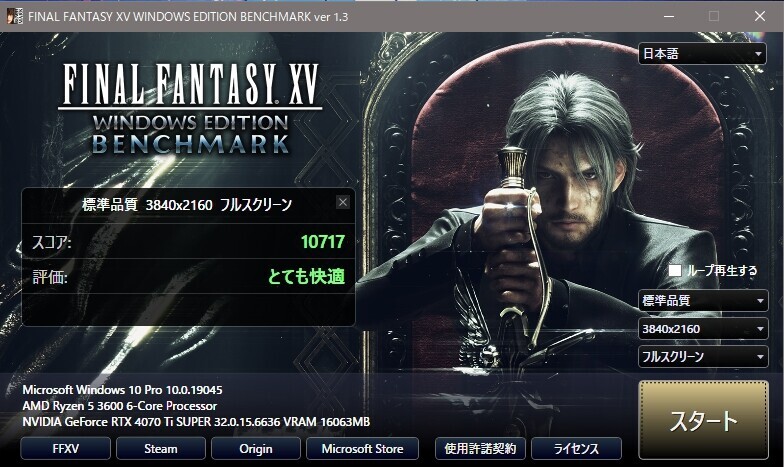Expand the 標準品質 quality dropdown
The height and width of the screenshot is (467, 784).
703,300
